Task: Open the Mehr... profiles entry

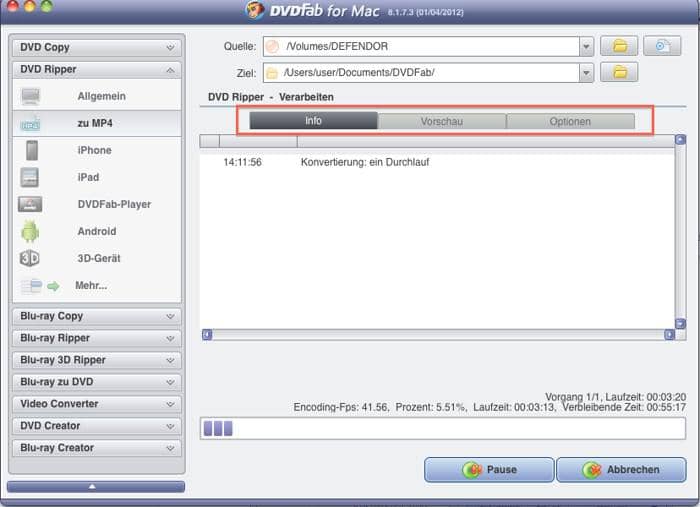Action: pos(97,286)
